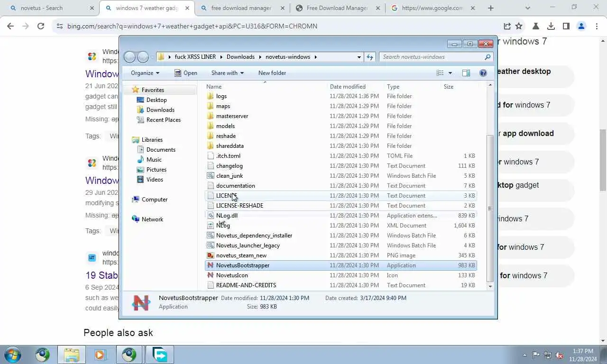Screen dimensions: 607x364
Task: Open the Share with dropdown
Action: click(x=228, y=73)
